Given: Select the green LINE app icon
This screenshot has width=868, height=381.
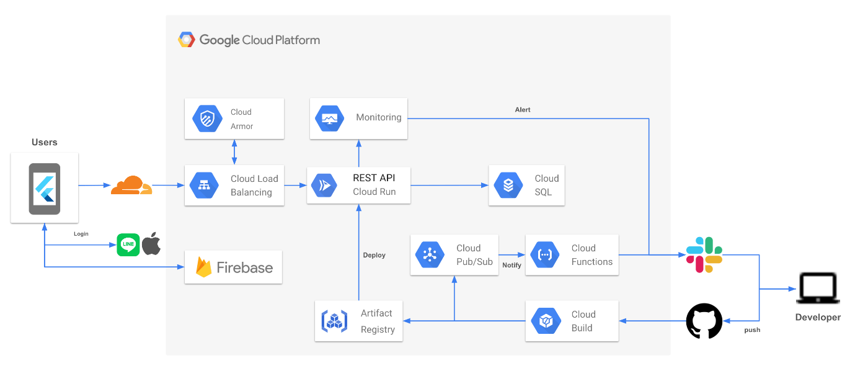Looking at the screenshot, I should (128, 244).
